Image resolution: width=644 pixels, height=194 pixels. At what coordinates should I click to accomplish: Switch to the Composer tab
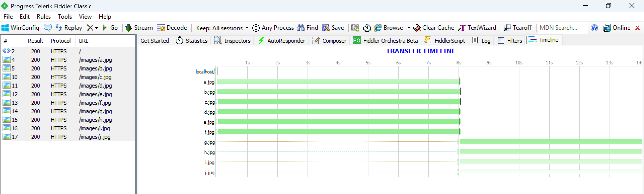(x=329, y=41)
